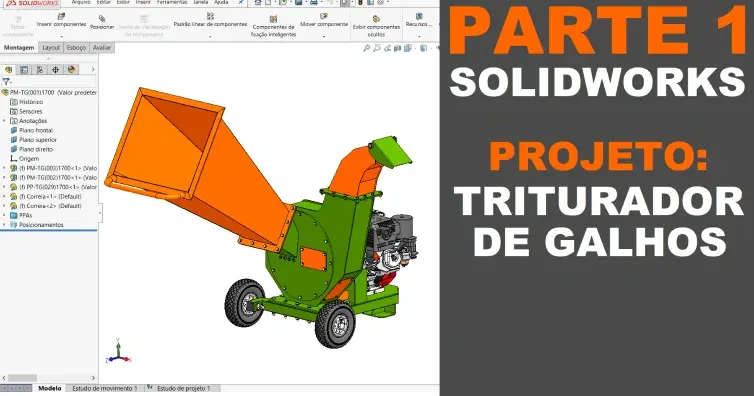Select the Plano frontal plane
Screen dimensions: 754x396
pos(32,130)
